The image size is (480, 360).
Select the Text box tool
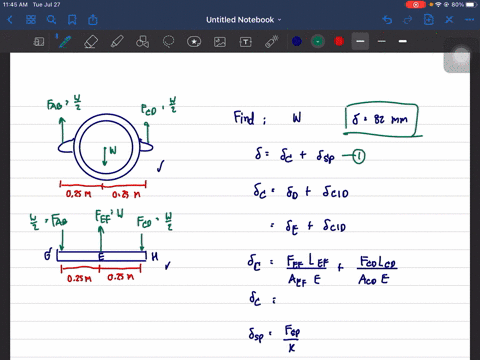tap(246, 42)
